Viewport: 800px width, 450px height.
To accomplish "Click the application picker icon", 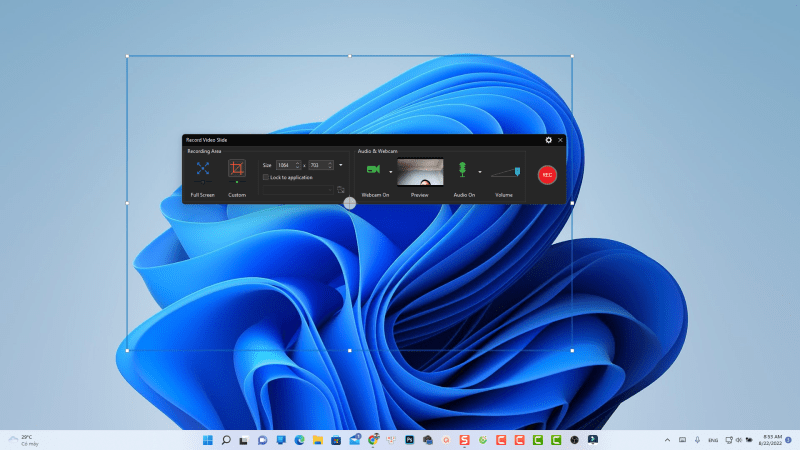I will click(x=341, y=189).
